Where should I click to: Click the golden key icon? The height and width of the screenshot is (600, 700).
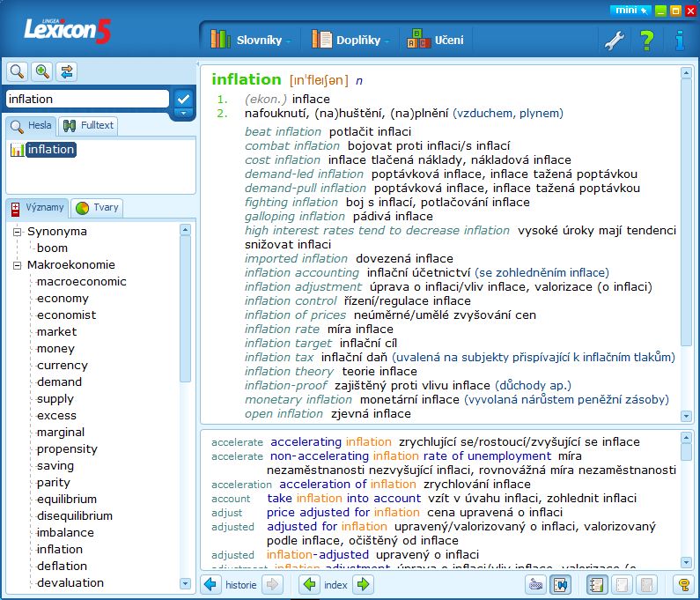point(683,584)
